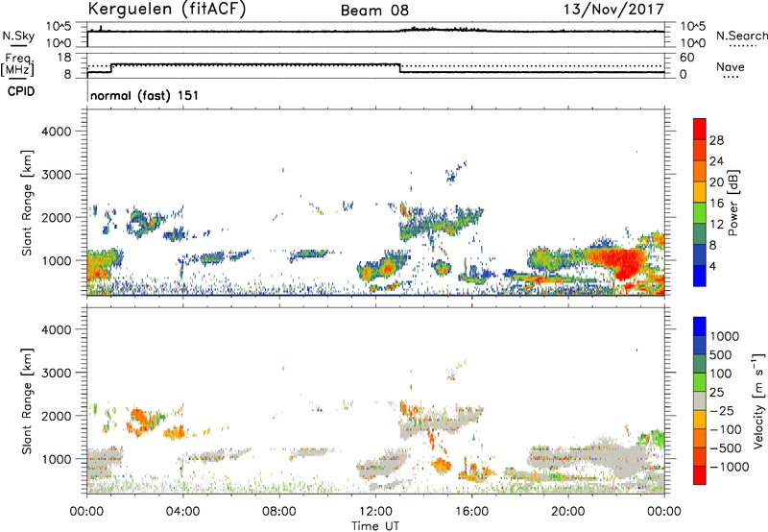Image resolution: width=768 pixels, height=532 pixels.
Task: Select the "12:00" time tick label
Action: [375, 512]
